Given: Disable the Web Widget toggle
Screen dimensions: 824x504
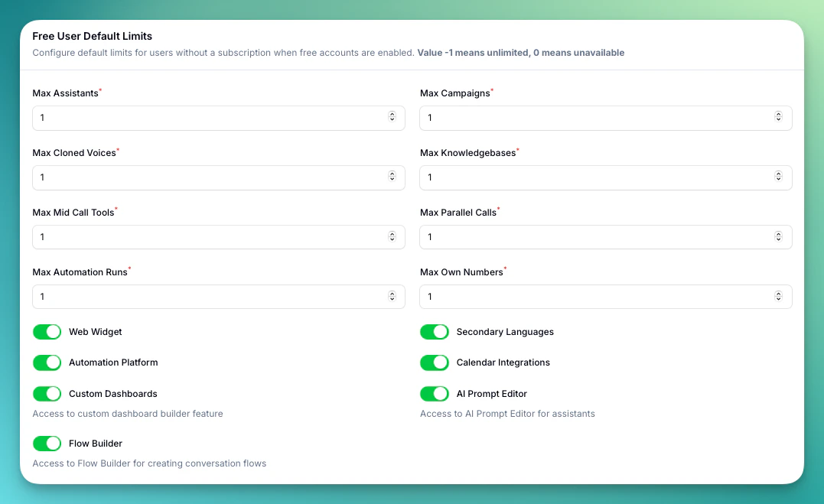Looking at the screenshot, I should point(47,332).
